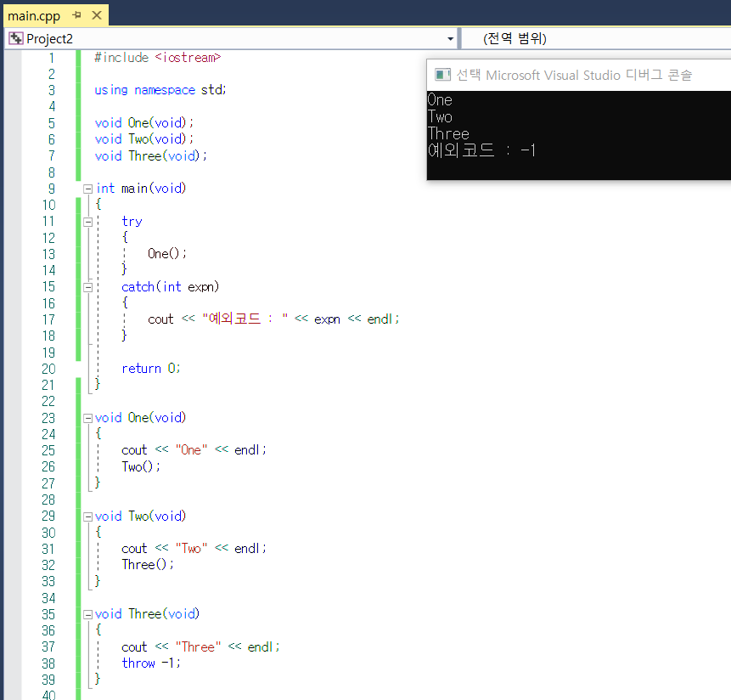This screenshot has width=731, height=700.
Task: Click the #include <iostream> line
Action: (x=158, y=58)
